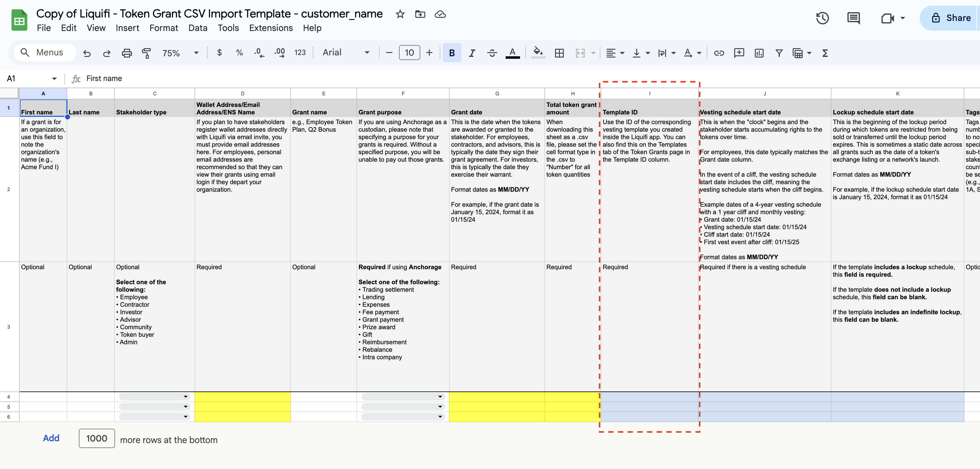
Task: Click Add more rows button
Action: pos(51,438)
